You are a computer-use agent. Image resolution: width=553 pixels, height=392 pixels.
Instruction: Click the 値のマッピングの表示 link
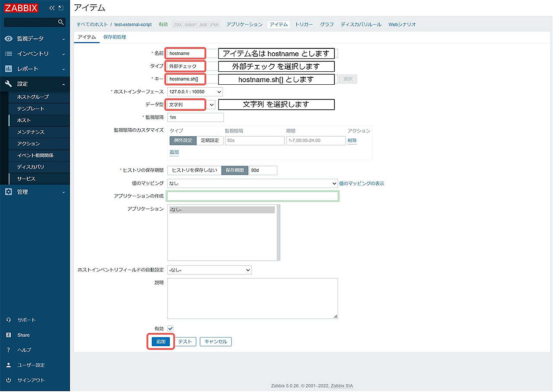tap(361, 183)
